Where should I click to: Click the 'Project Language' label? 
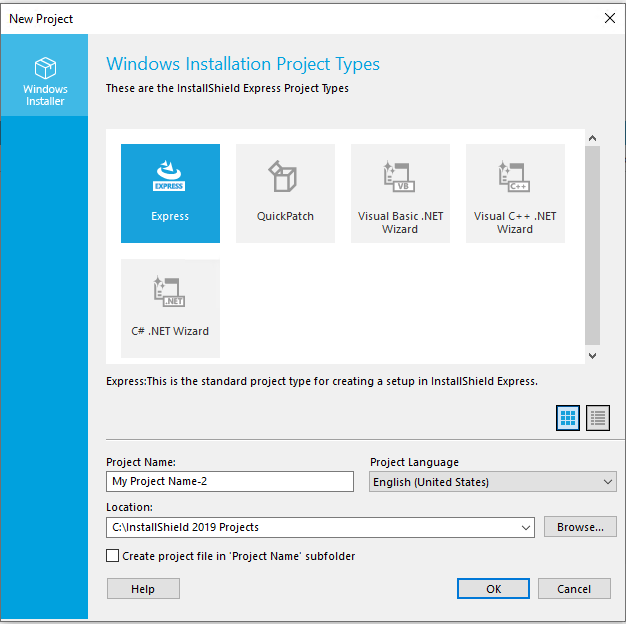(x=414, y=462)
